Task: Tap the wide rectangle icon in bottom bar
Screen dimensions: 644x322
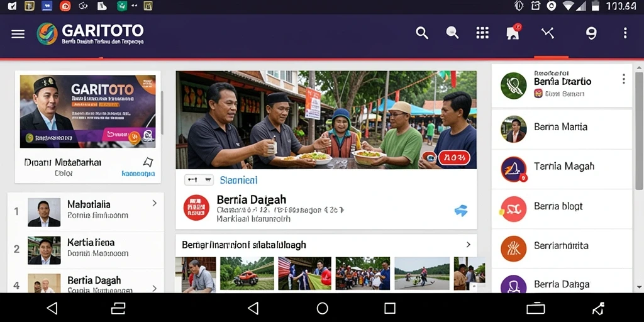Action: point(536,308)
